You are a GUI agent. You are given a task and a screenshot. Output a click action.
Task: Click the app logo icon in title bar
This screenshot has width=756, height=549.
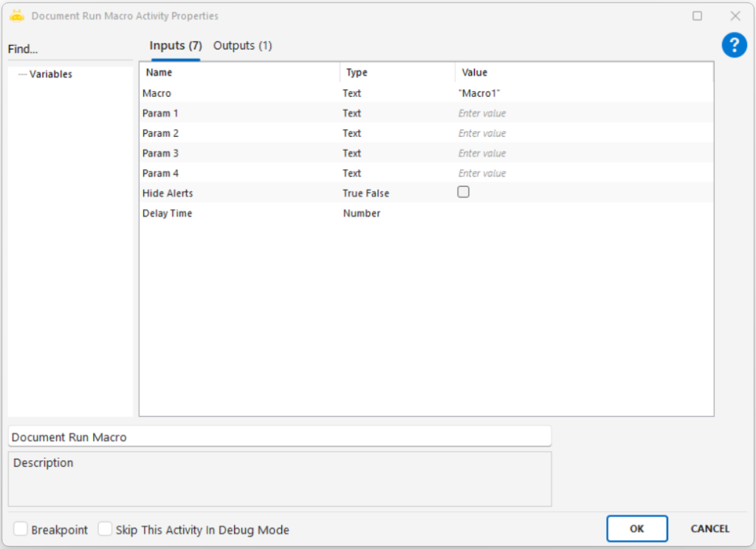point(17,16)
